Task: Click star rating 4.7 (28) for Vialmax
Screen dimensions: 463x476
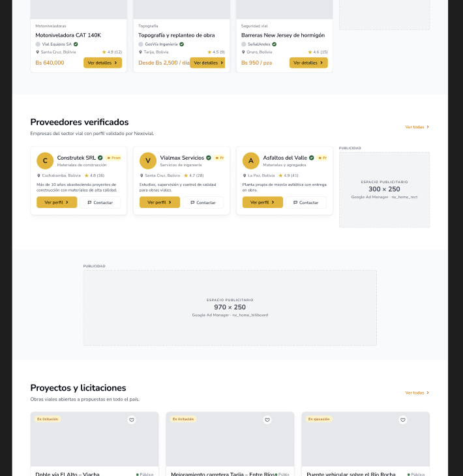Action: pos(194,175)
